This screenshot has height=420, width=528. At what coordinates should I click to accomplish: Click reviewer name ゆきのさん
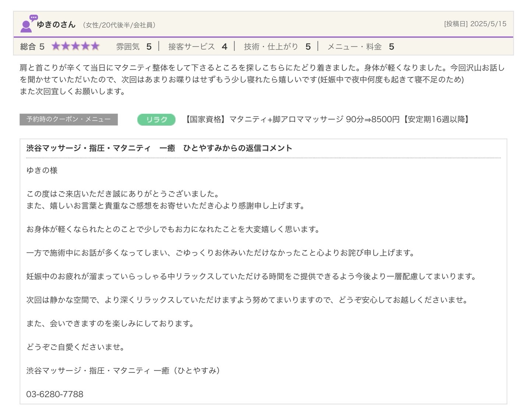56,24
